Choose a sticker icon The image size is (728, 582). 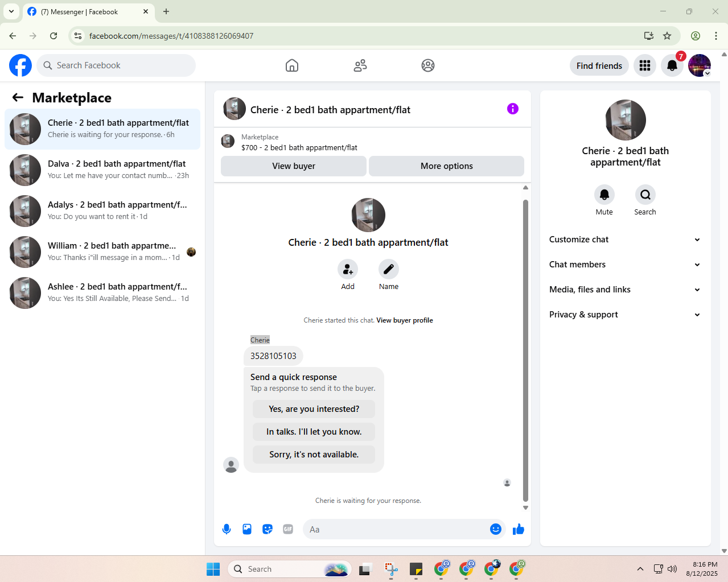(268, 529)
